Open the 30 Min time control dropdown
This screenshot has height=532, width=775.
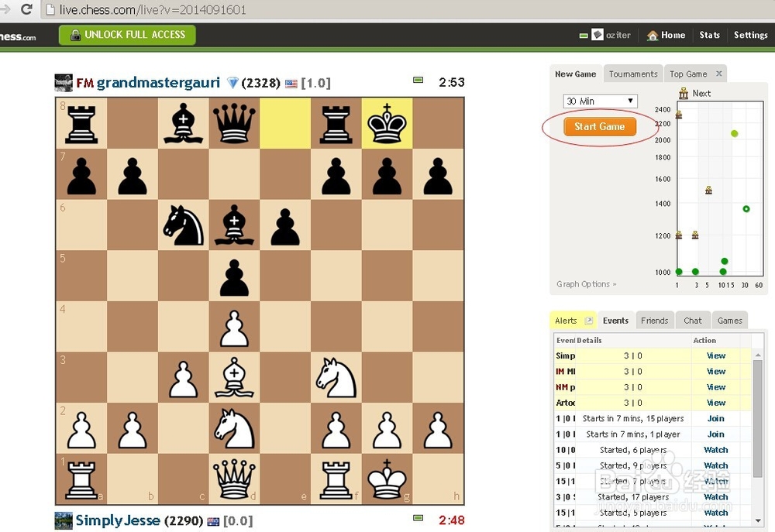point(600,101)
